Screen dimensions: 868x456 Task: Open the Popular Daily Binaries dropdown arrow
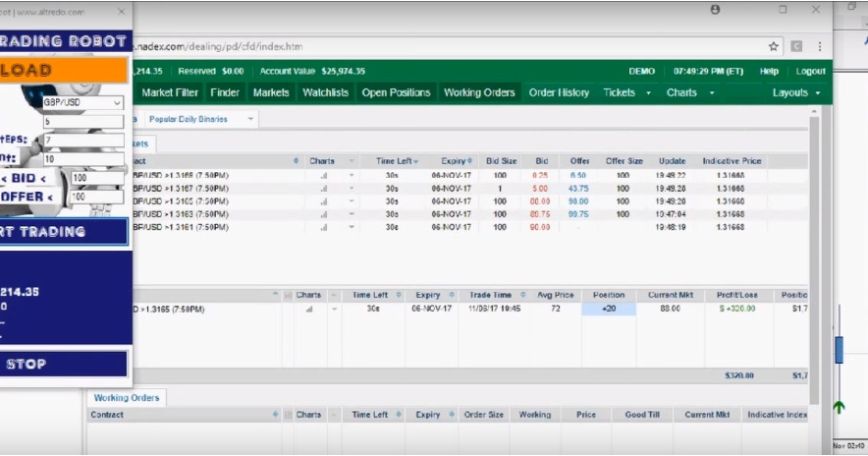coord(250,119)
